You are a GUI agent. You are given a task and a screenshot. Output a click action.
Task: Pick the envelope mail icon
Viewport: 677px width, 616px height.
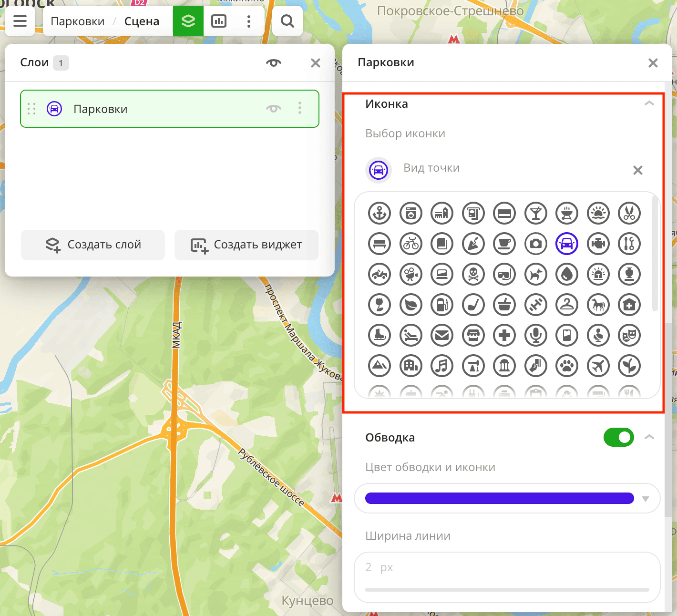[x=442, y=335]
